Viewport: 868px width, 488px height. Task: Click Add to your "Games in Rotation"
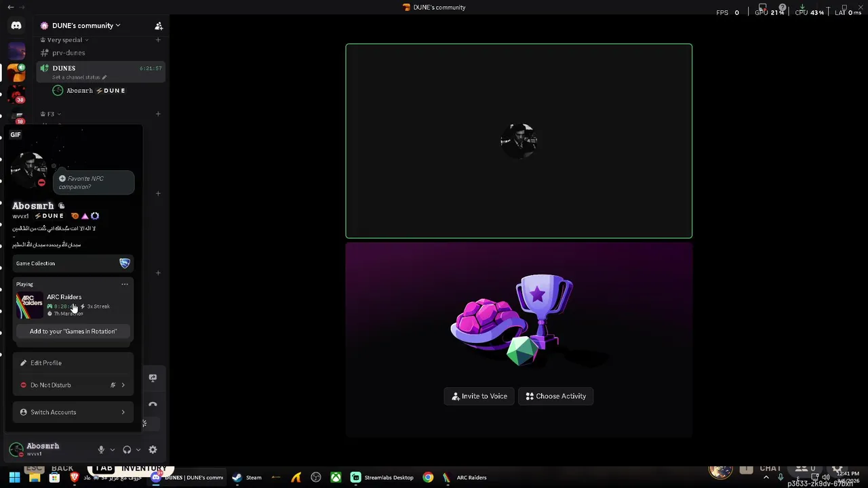coord(73,331)
